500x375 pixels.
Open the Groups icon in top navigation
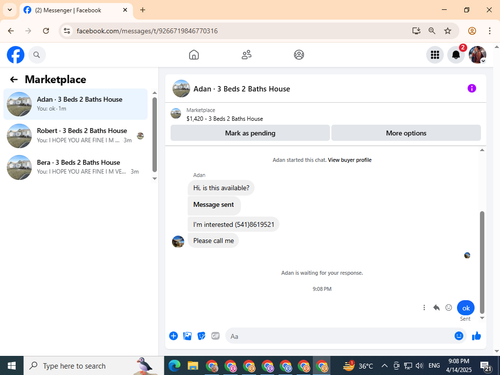coord(299,55)
